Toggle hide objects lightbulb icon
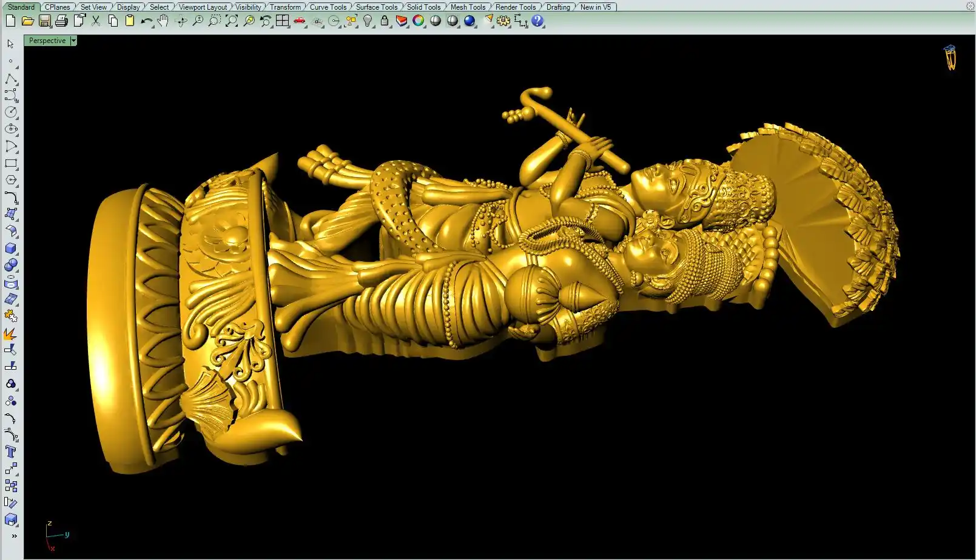This screenshot has height=560, width=976. (x=368, y=21)
